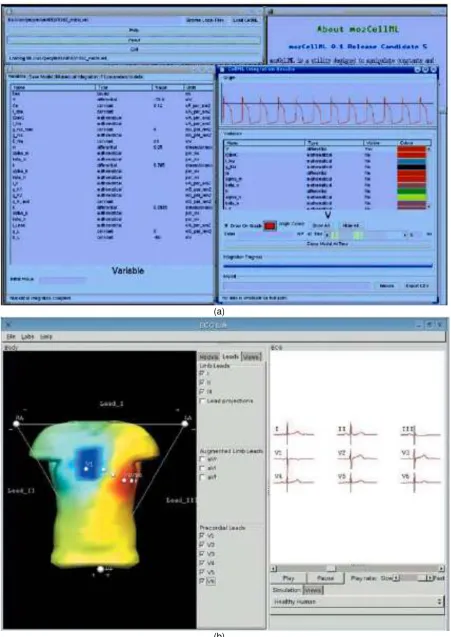The height and width of the screenshot is (637, 451).
Task: Click the Show All button
Action: pos(321,225)
